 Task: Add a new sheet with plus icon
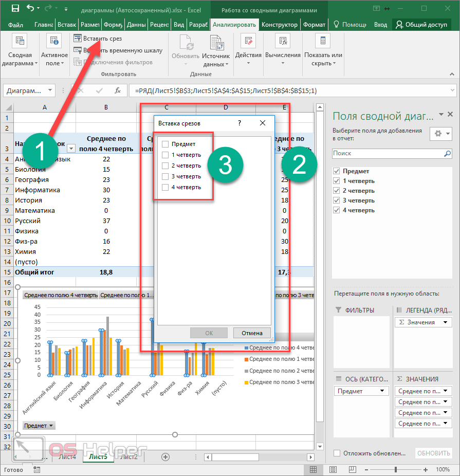click(165, 456)
